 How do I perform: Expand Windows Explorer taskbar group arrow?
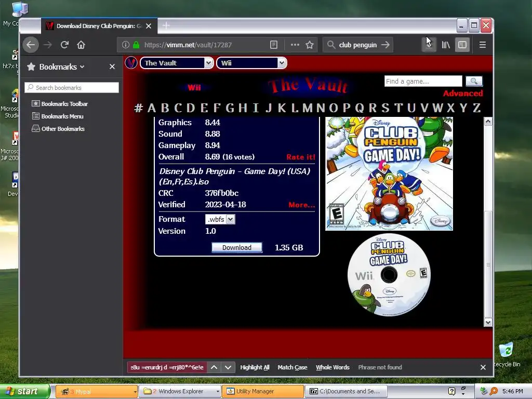[218, 392]
